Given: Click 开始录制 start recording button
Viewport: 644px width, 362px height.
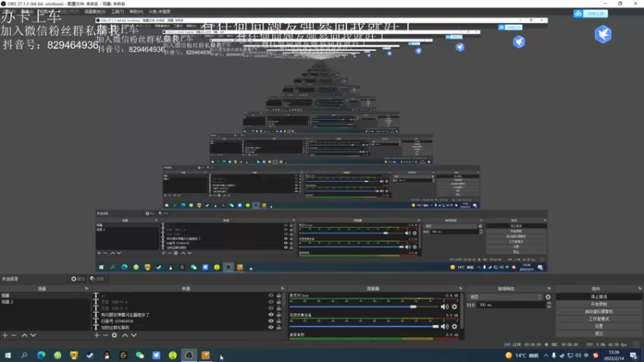Looking at the screenshot, I should point(599,304).
